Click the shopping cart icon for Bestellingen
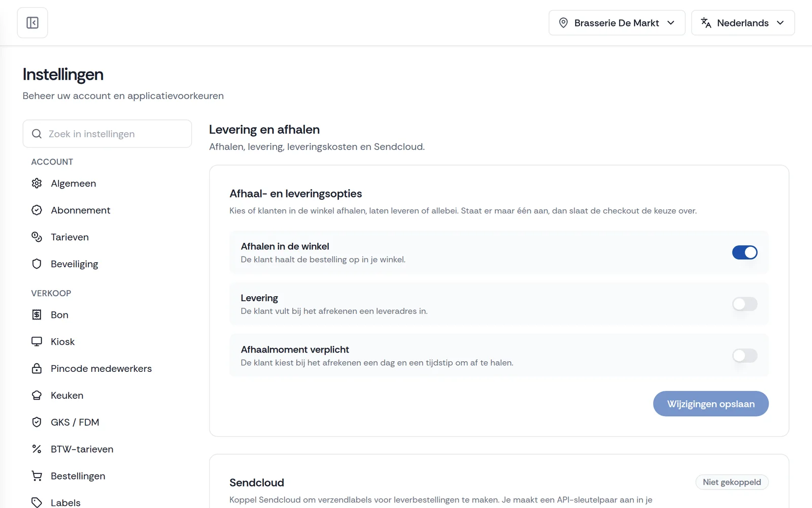The width and height of the screenshot is (812, 508). 37,477
